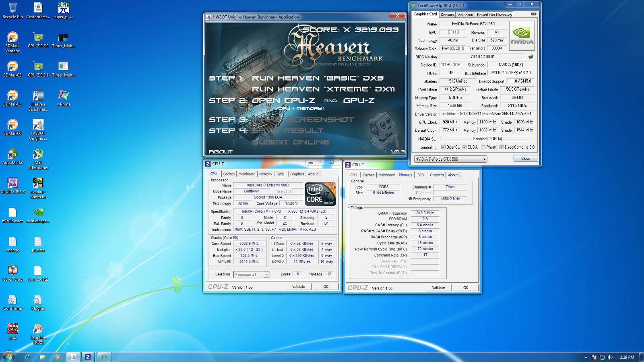Click RUN HEAVEN "XTREME" DX11 option
The width and height of the screenshot is (644, 362).
coord(323,89)
